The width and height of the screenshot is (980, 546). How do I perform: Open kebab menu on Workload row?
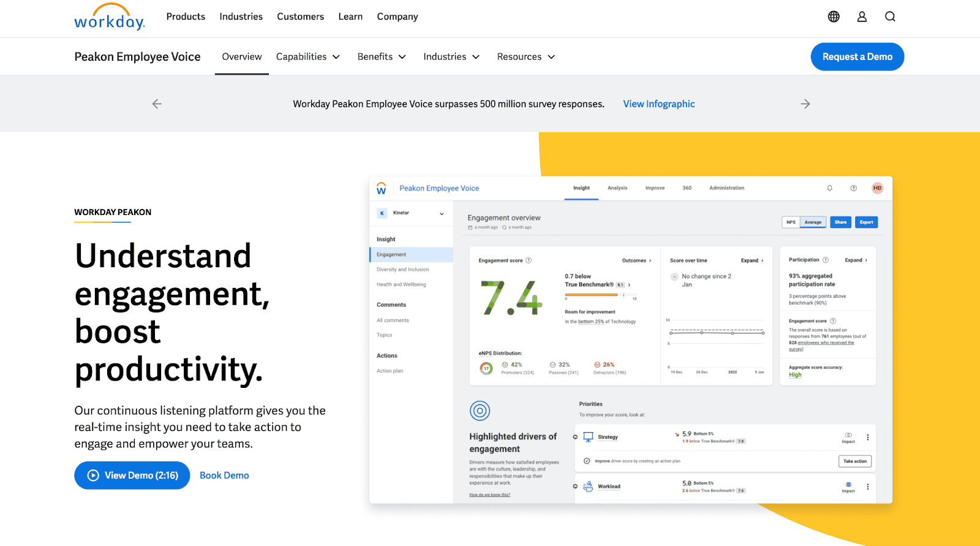pyautogui.click(x=868, y=487)
